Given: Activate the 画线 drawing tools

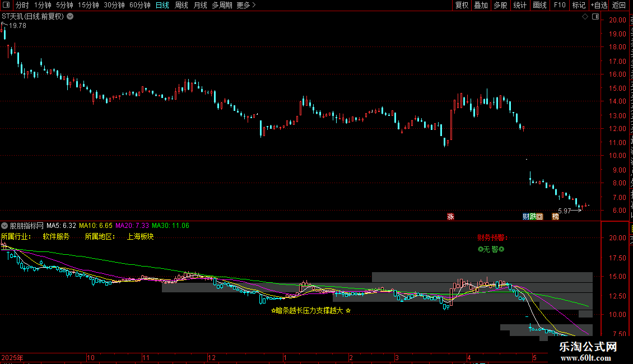Looking at the screenshot, I should tap(539, 5).
